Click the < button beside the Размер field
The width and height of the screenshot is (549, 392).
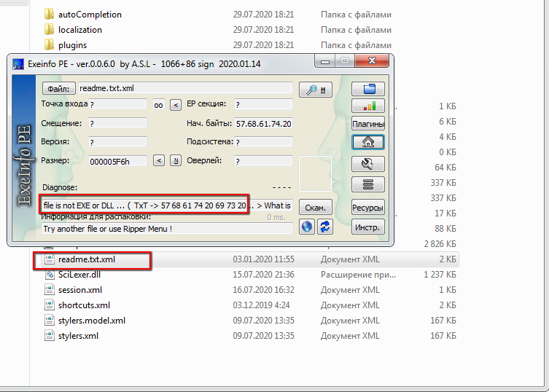159,160
